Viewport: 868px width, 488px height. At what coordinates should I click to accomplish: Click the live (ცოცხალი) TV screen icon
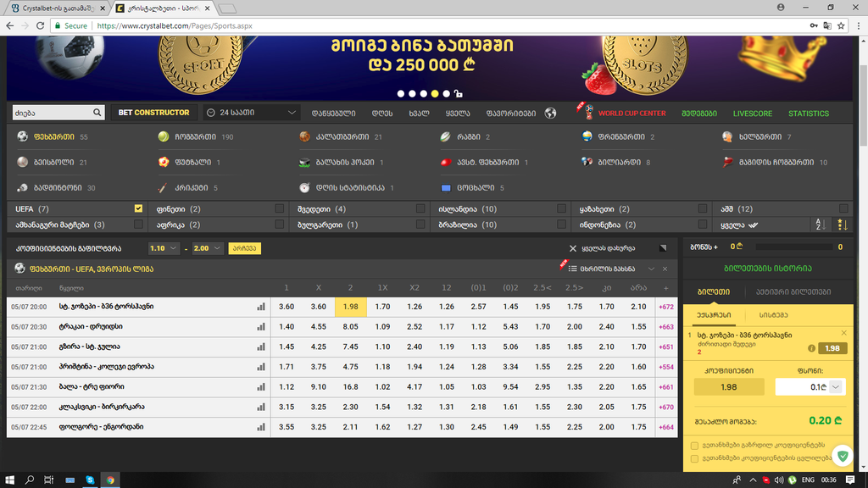point(446,188)
